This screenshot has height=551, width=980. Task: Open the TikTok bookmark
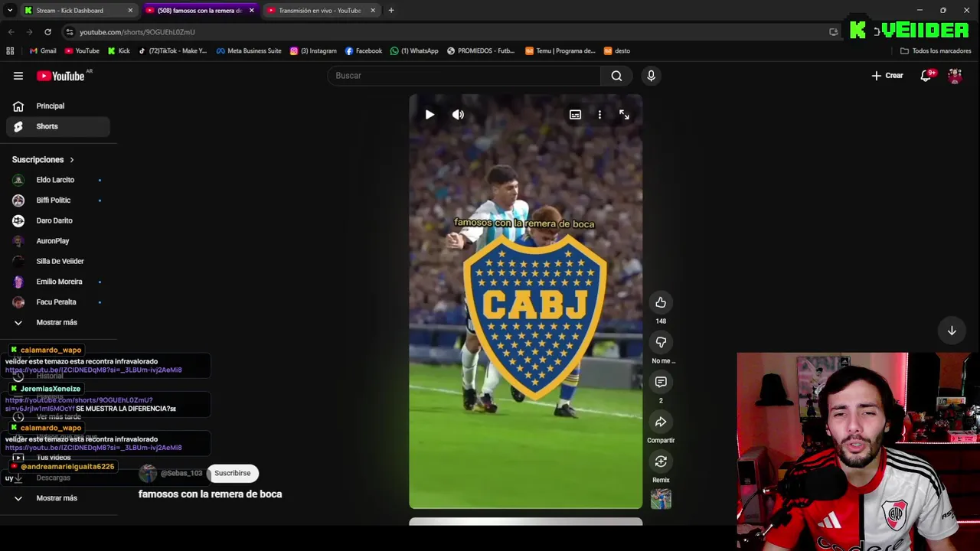pyautogui.click(x=172, y=51)
